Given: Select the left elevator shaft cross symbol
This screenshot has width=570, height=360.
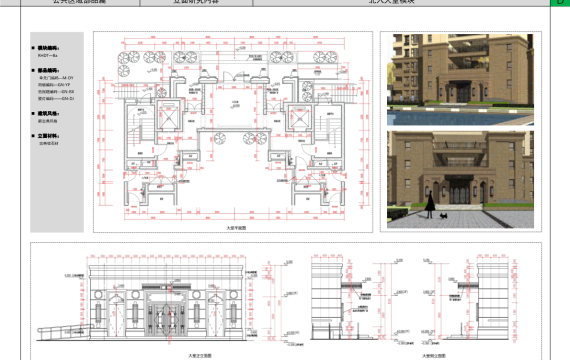Looking at the screenshot, I should 168,117.
